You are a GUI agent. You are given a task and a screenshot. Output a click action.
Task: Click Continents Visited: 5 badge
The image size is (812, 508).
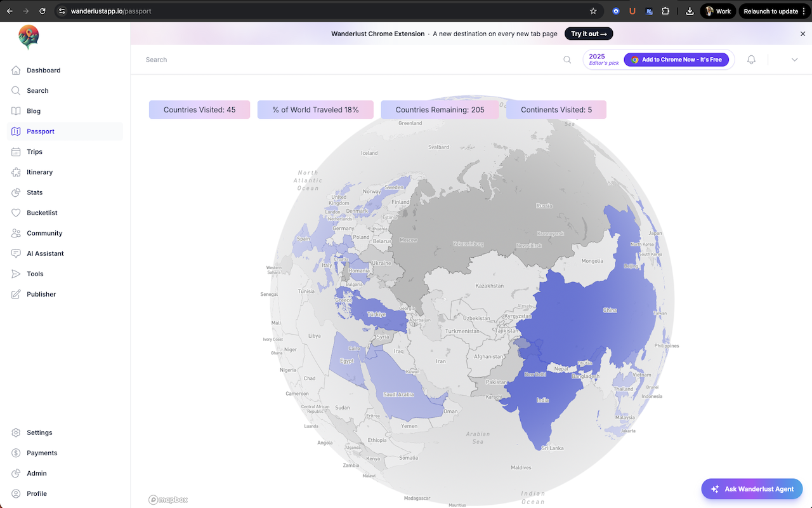(556, 110)
